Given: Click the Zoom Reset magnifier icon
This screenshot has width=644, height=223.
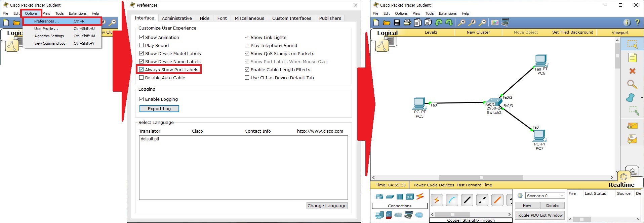Looking at the screenshot, I should [472, 23].
